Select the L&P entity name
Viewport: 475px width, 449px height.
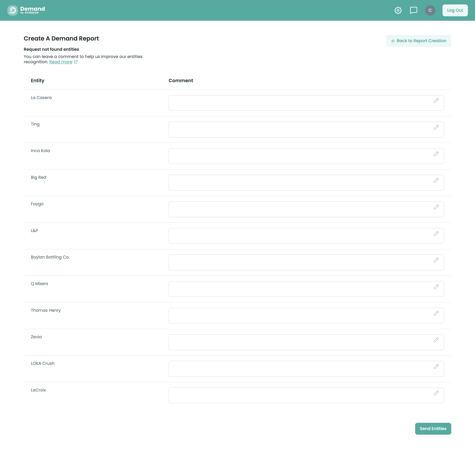[34, 230]
